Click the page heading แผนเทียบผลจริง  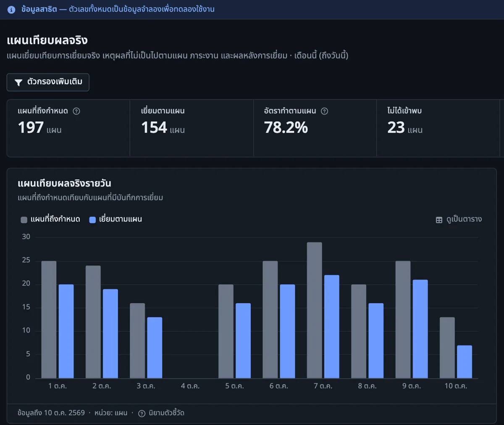coord(47,40)
